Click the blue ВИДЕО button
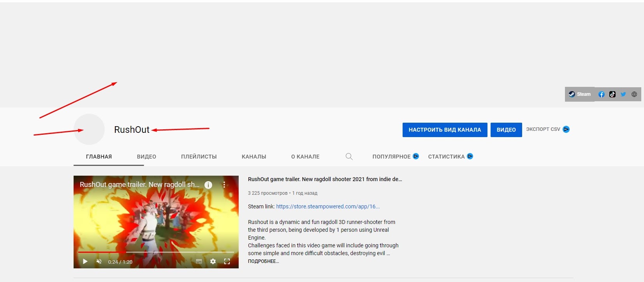644x282 pixels. click(x=506, y=130)
